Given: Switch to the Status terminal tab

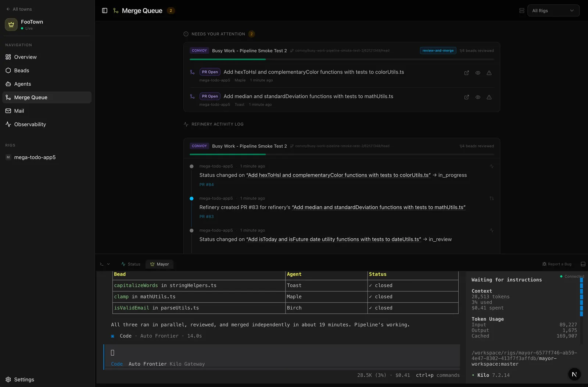Looking at the screenshot, I should (x=131, y=264).
